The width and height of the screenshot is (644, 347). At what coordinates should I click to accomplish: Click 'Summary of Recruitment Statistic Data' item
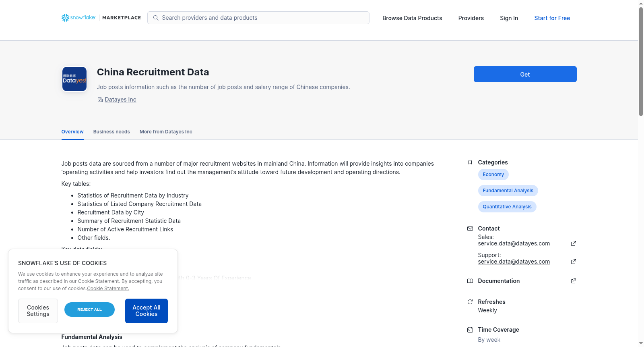pos(129,221)
